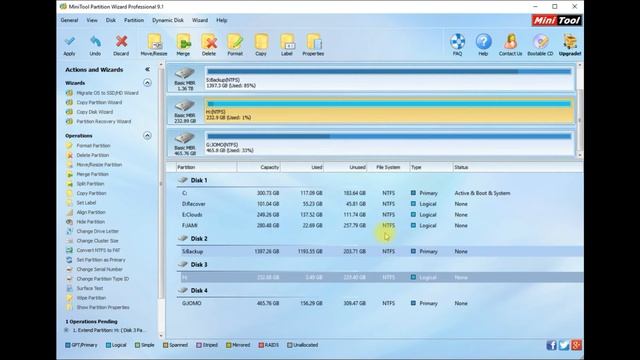Click the File System column header

[388, 167]
